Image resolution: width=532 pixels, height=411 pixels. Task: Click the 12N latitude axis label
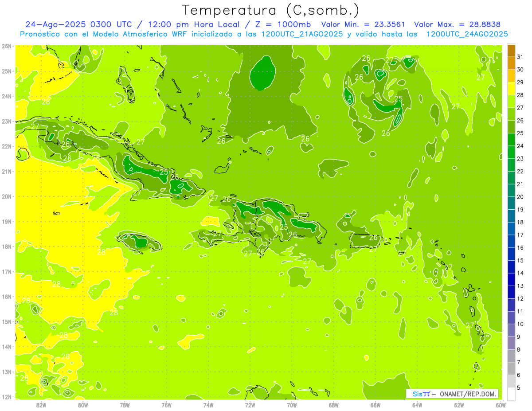point(7,397)
